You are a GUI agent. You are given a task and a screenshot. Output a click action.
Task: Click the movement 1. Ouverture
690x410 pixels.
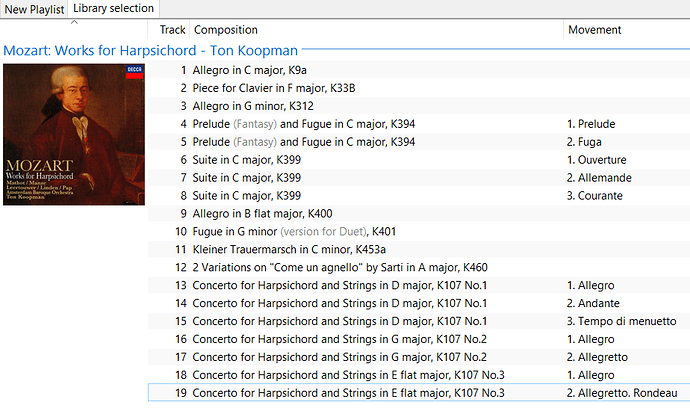pos(596,160)
